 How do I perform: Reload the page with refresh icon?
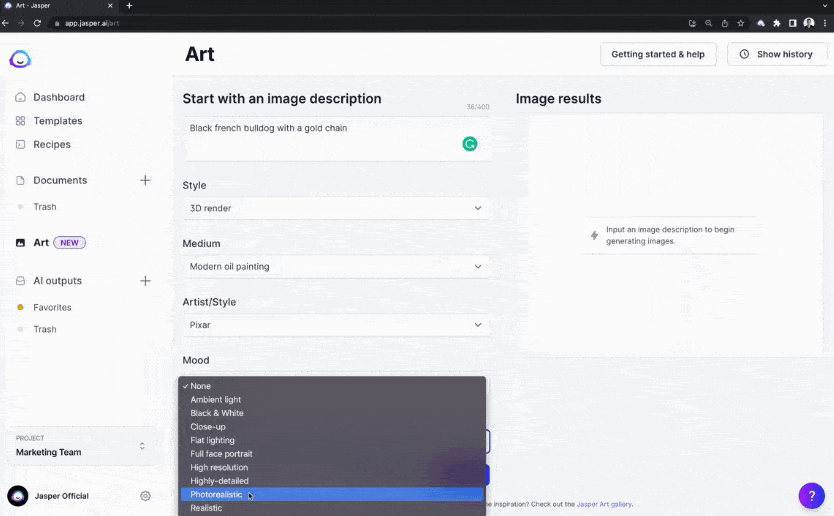pos(37,23)
